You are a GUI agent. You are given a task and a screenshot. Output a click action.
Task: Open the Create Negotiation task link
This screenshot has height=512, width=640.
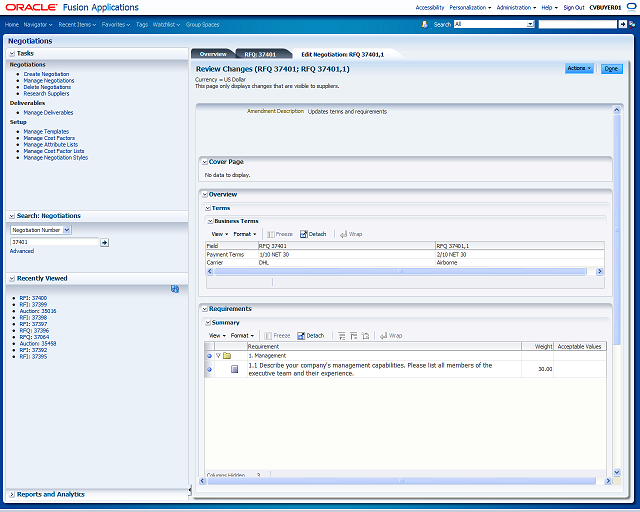pyautogui.click(x=46, y=74)
